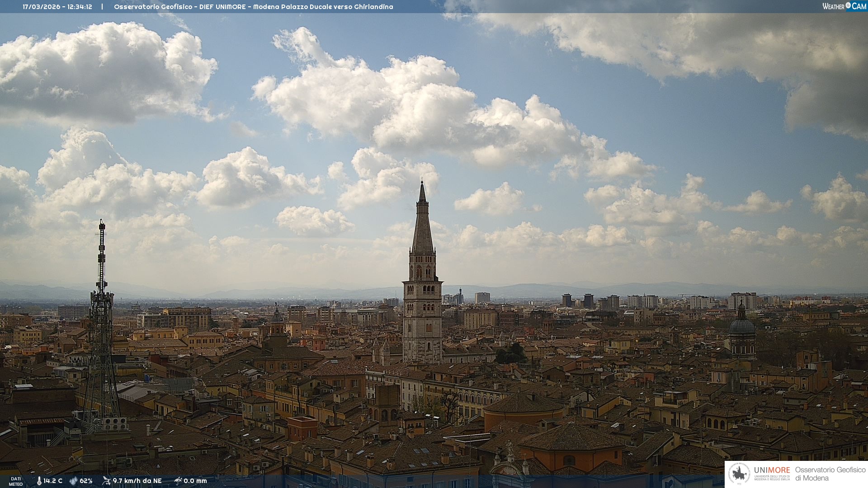868x488 pixels.
Task: Click the round rotunda tiled roof
Action: click(523, 404)
